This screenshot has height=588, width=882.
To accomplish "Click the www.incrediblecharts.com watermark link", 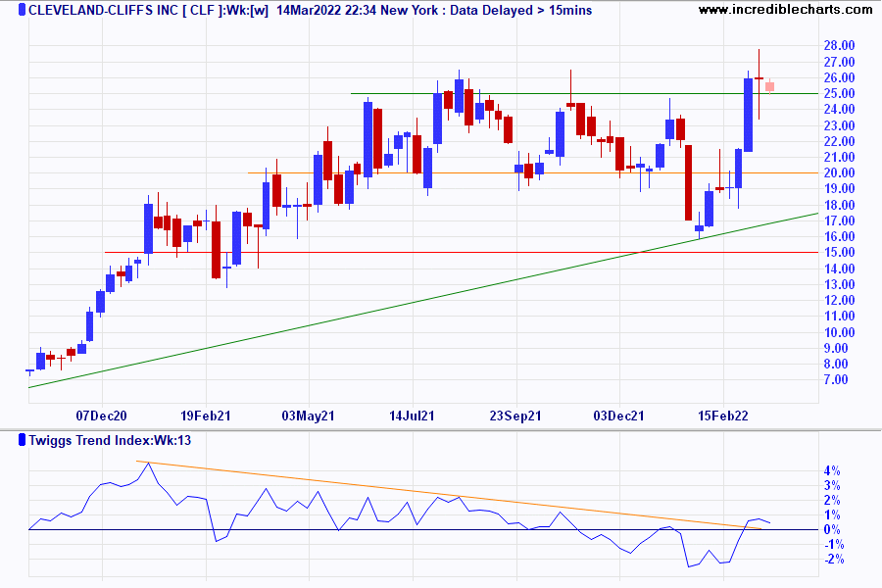I will [786, 10].
